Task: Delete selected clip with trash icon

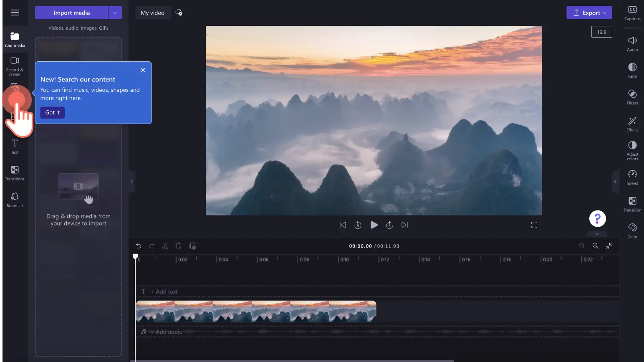Action: 179,246
